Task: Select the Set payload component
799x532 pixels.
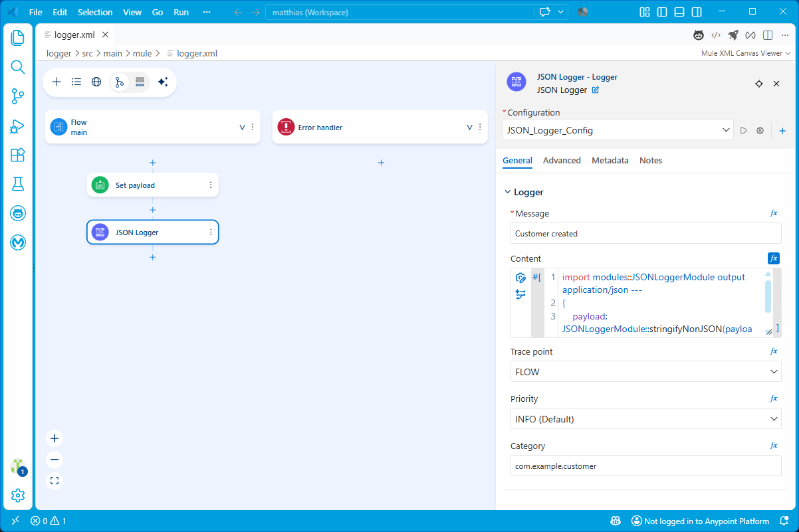Action: coord(152,185)
